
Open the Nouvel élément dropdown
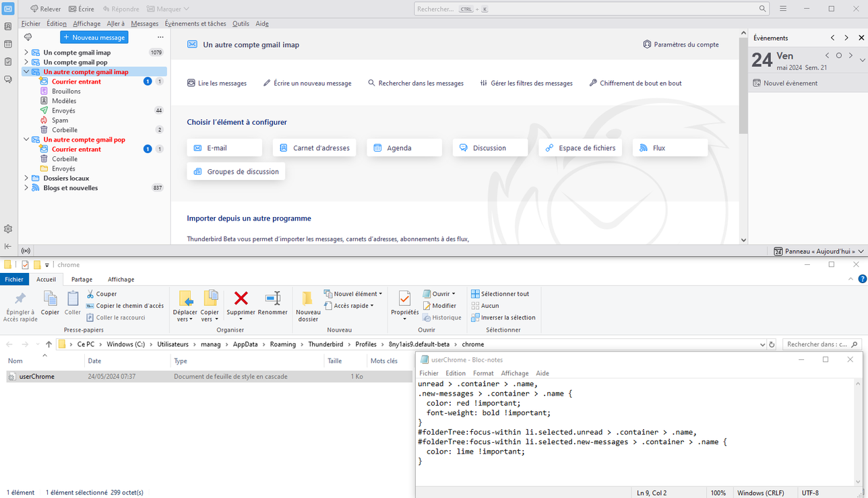(x=354, y=294)
